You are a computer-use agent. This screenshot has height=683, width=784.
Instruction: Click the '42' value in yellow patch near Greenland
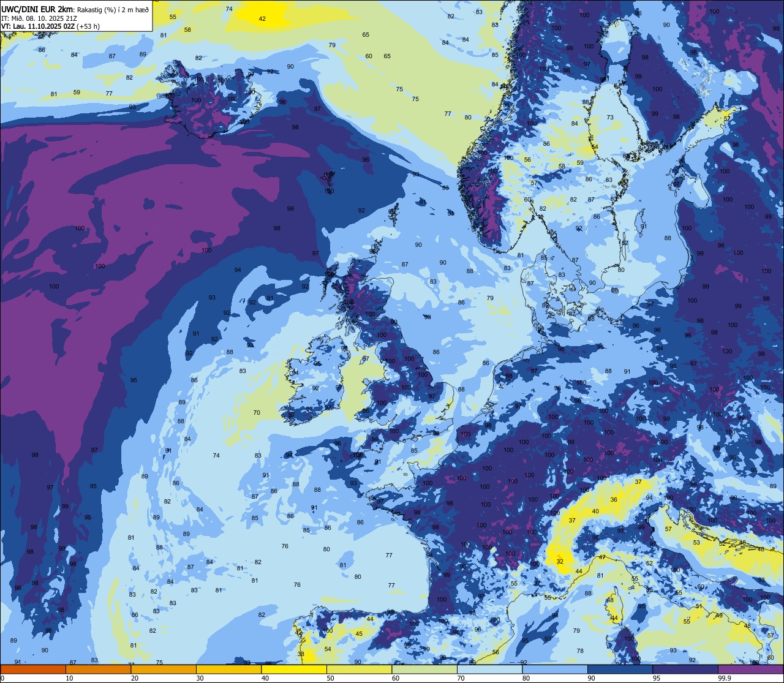262,19
